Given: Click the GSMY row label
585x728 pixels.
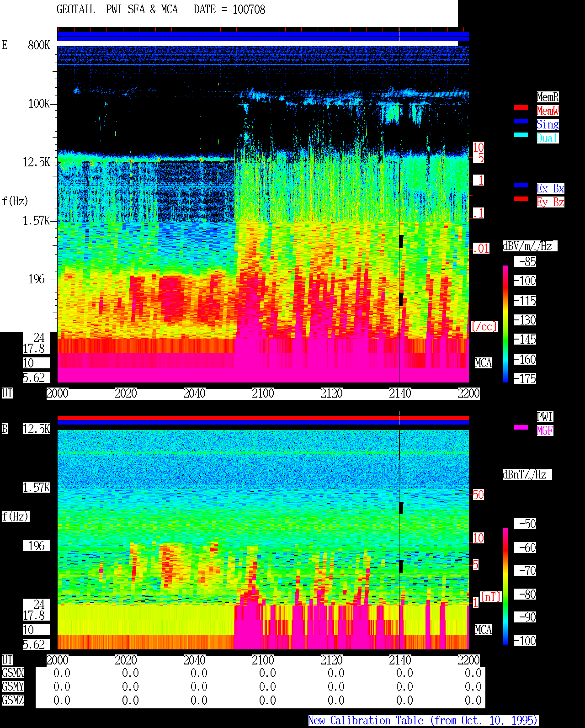Looking at the screenshot, I should (x=13, y=687).
